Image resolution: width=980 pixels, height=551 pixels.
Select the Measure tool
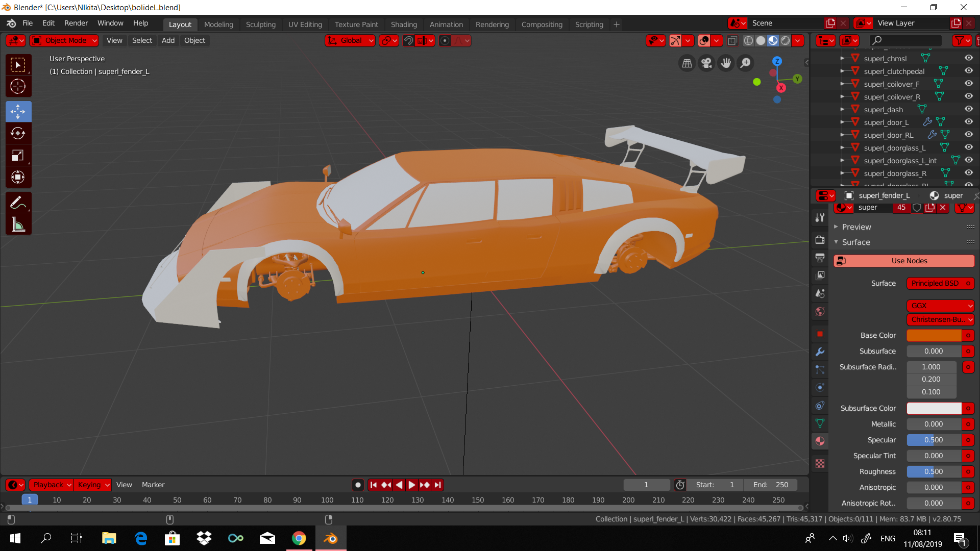pyautogui.click(x=18, y=224)
